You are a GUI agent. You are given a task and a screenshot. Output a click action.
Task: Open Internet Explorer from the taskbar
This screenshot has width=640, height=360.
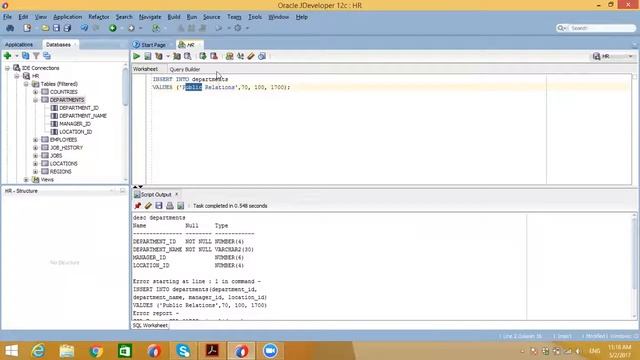[x=38, y=351]
